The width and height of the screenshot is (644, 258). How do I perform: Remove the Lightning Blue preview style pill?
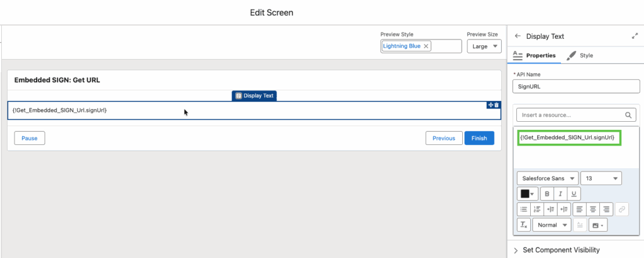426,46
